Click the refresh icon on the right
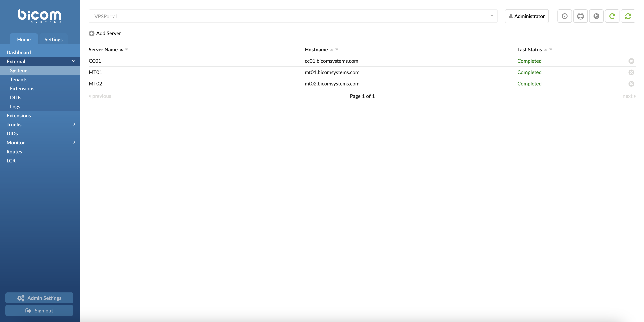This screenshot has height=322, width=644. coord(628,16)
